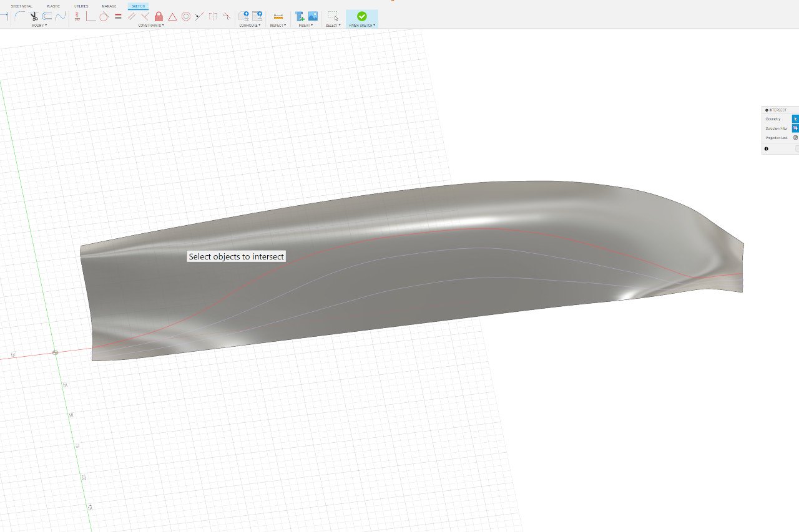Switch to the Sheet Metal tab
Viewport: 799px width, 532px height.
click(x=22, y=6)
